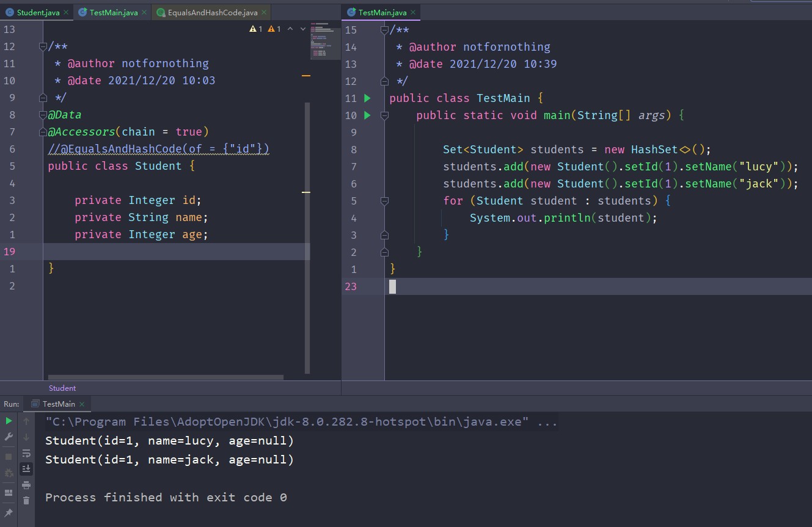
Task: Click the Student breadcrumb label
Action: click(62, 388)
